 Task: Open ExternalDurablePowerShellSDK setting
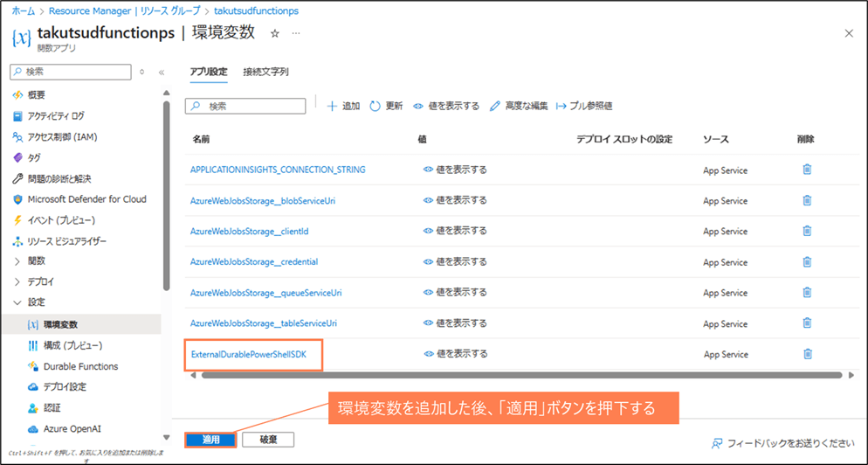[x=249, y=354]
